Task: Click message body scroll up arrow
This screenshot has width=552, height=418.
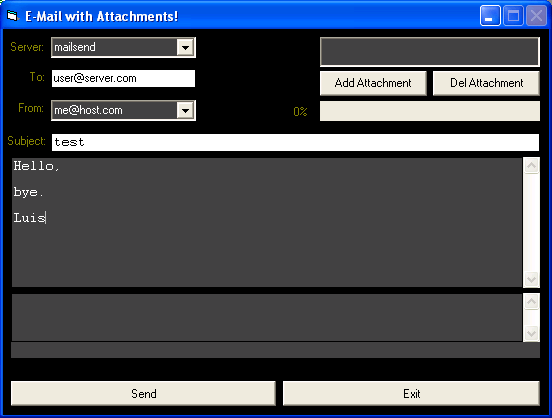Action: 531,166
